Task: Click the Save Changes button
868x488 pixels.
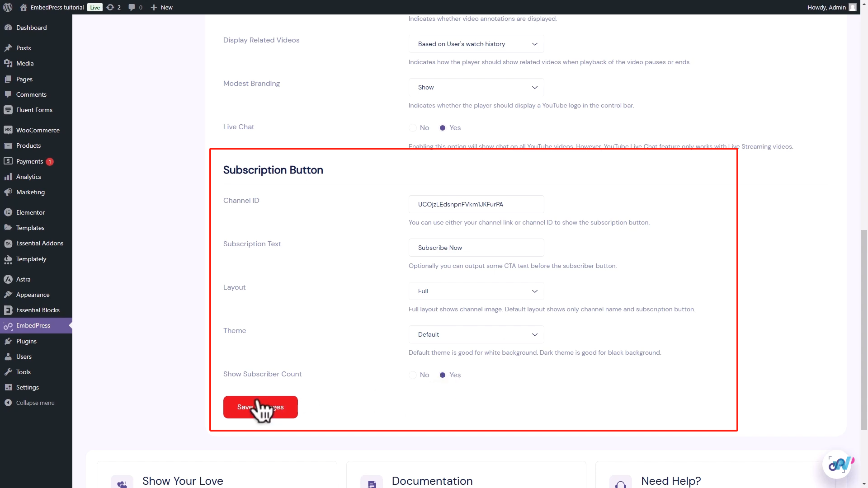Action: coord(260,407)
